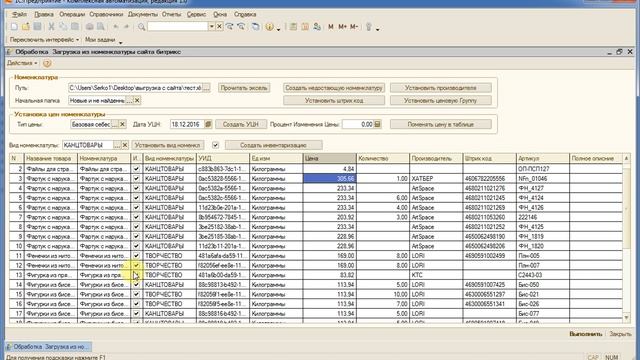
Task: Click the Выполнить button
Action: point(585,334)
